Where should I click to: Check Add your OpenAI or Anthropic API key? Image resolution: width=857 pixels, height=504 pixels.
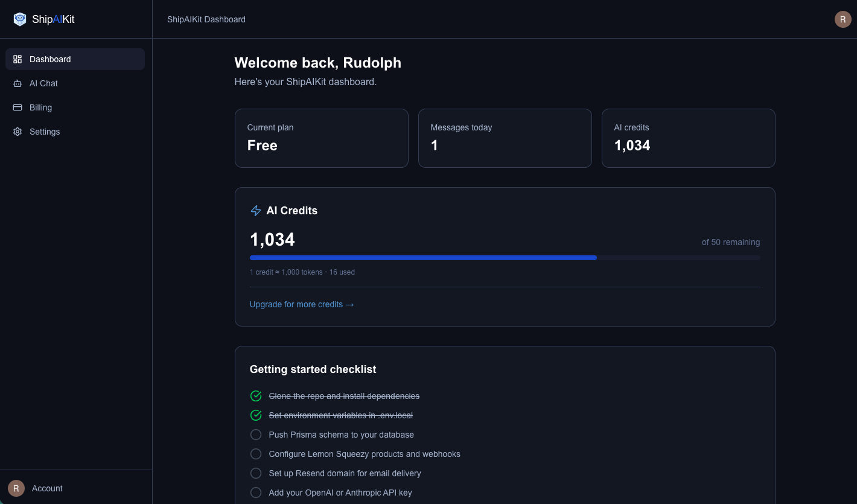256,493
